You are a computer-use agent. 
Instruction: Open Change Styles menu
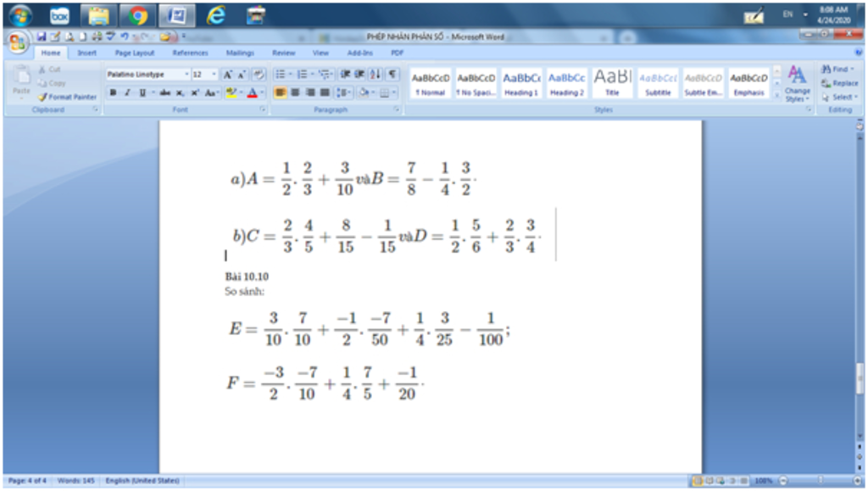[797, 84]
